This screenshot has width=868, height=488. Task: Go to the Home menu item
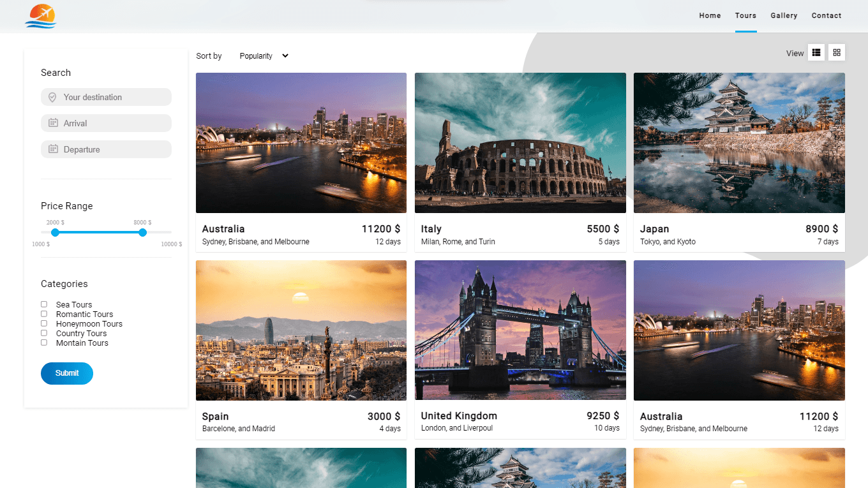coord(710,16)
